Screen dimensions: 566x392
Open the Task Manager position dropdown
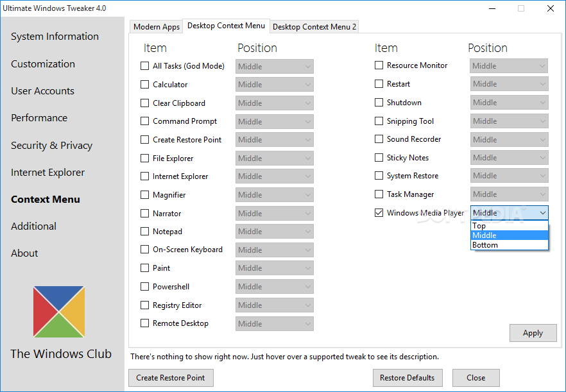point(509,194)
